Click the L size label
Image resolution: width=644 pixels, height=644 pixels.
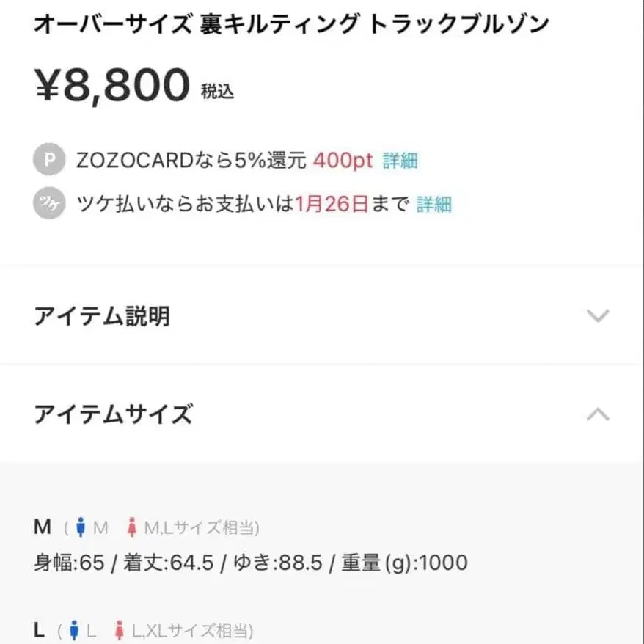[x=38, y=629]
